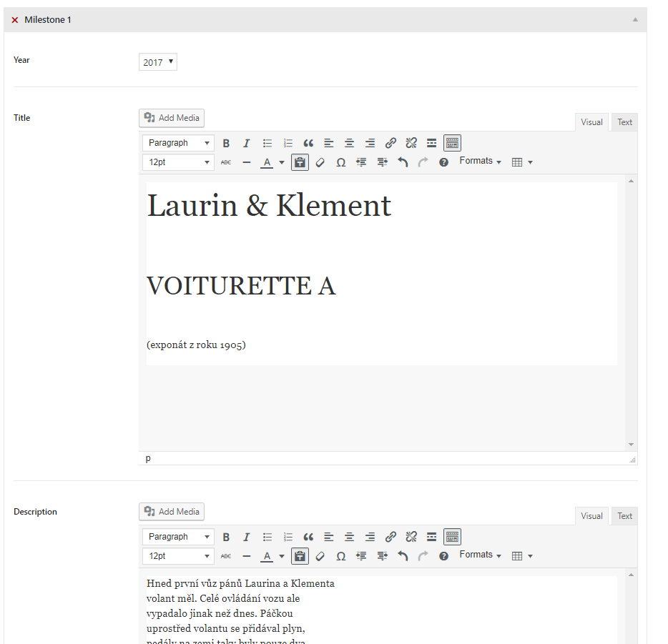This screenshot has height=644, width=668.
Task: Open 12pt font size dropdown in Title editor
Action: click(x=178, y=162)
